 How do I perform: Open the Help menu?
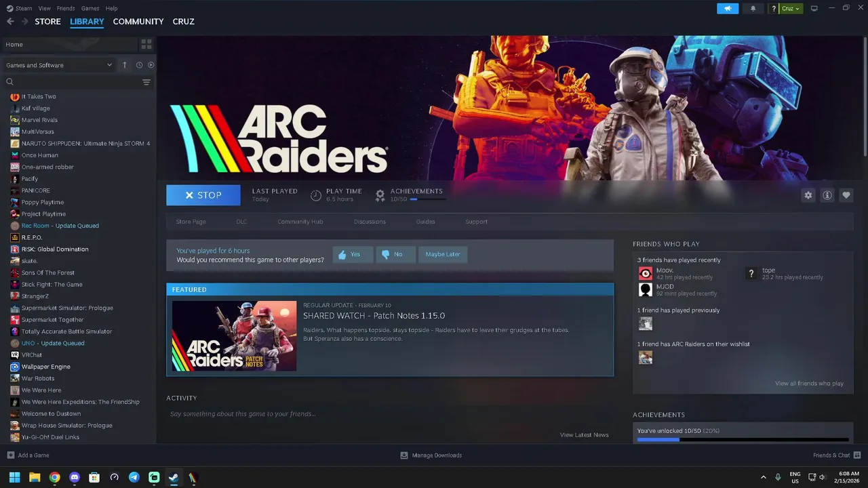112,8
